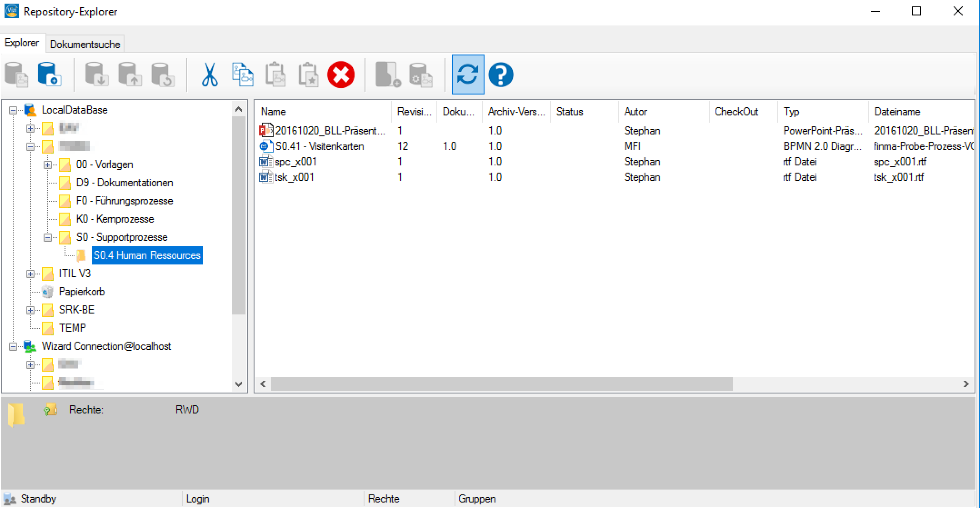Click the Papierkorb recycle bin icon

(x=47, y=292)
